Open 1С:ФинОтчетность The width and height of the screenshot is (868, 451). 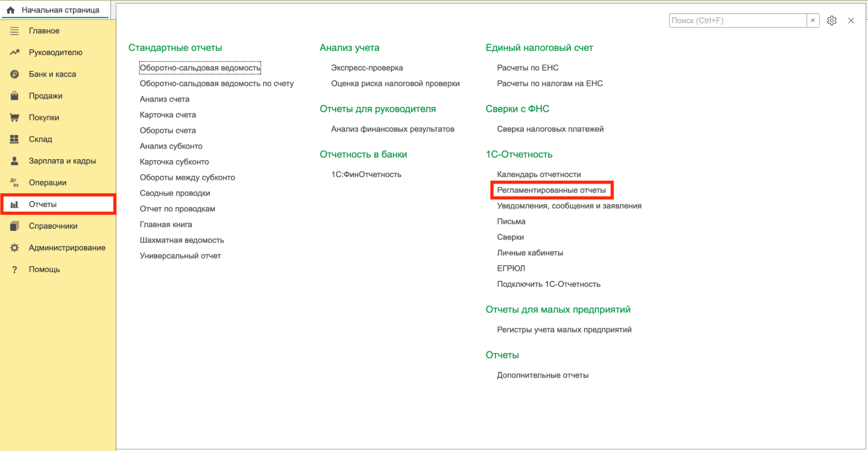366,174
